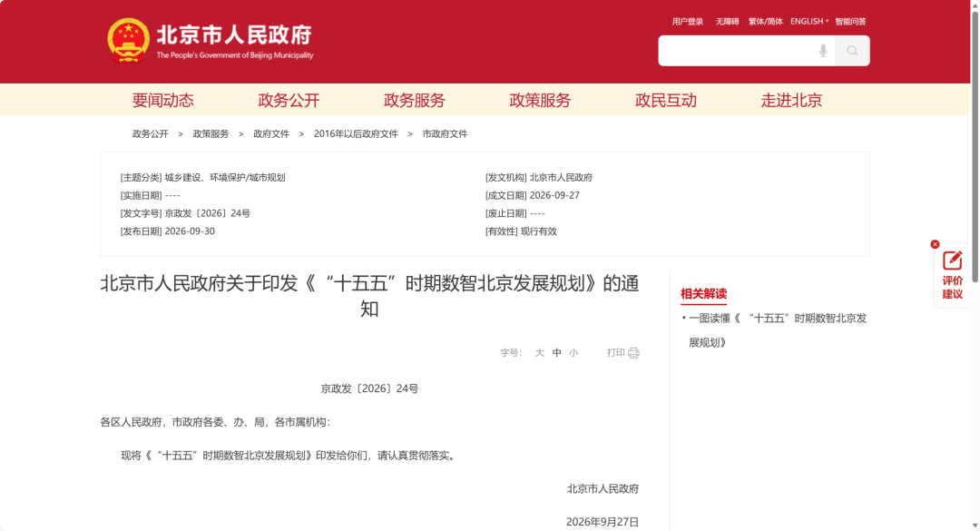Click 政策服务 breadcrumb link
The image size is (980, 531).
[211, 133]
